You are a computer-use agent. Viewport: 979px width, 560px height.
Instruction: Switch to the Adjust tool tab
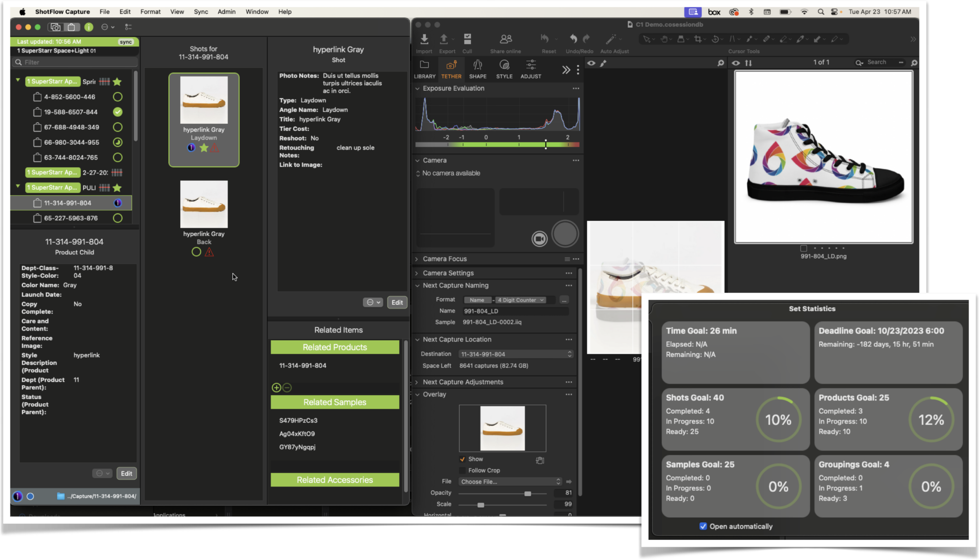(531, 69)
